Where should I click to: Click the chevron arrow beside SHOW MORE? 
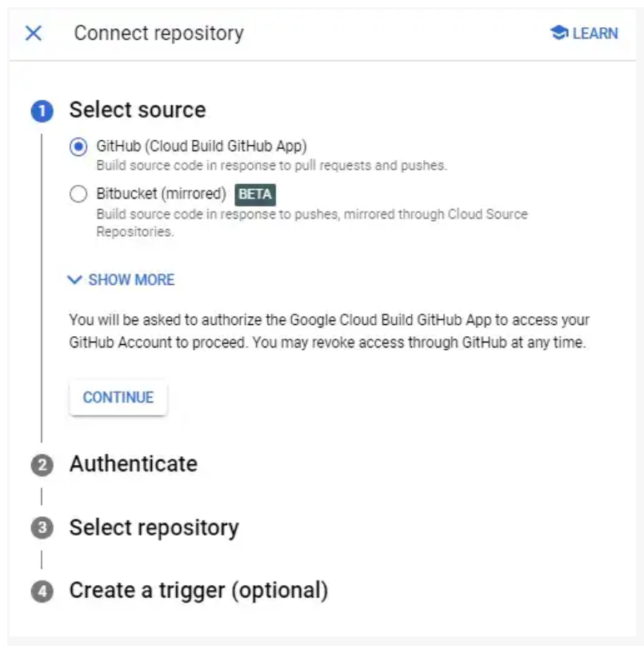coord(75,280)
